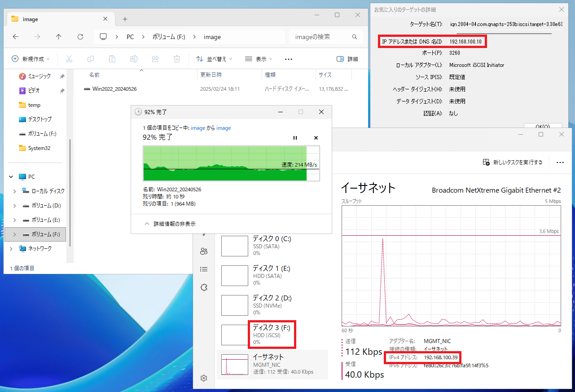
Task: Click the Share icon in File Explorer
Action: 155,58
